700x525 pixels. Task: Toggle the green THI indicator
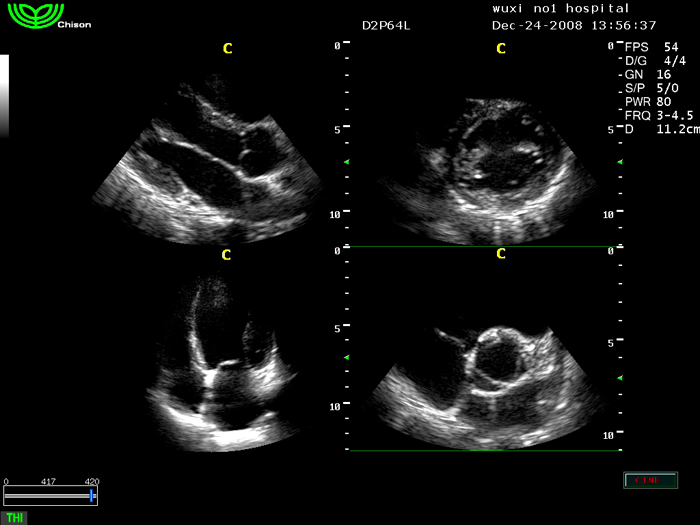coord(14,517)
